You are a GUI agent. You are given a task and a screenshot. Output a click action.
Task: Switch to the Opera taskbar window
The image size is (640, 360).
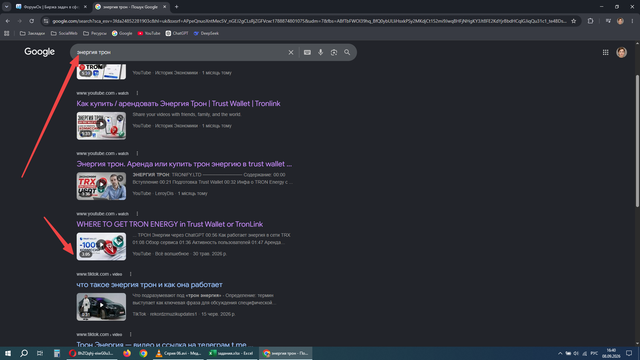pos(92,353)
